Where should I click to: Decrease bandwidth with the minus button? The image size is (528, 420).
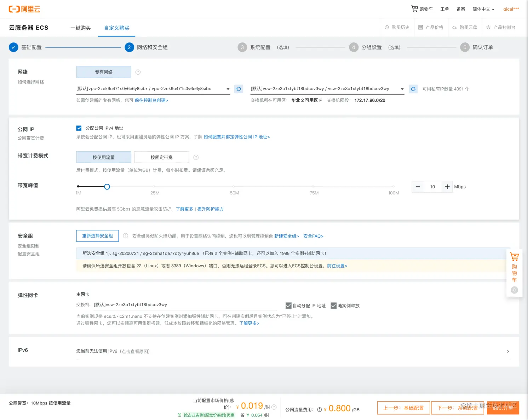pos(418,187)
